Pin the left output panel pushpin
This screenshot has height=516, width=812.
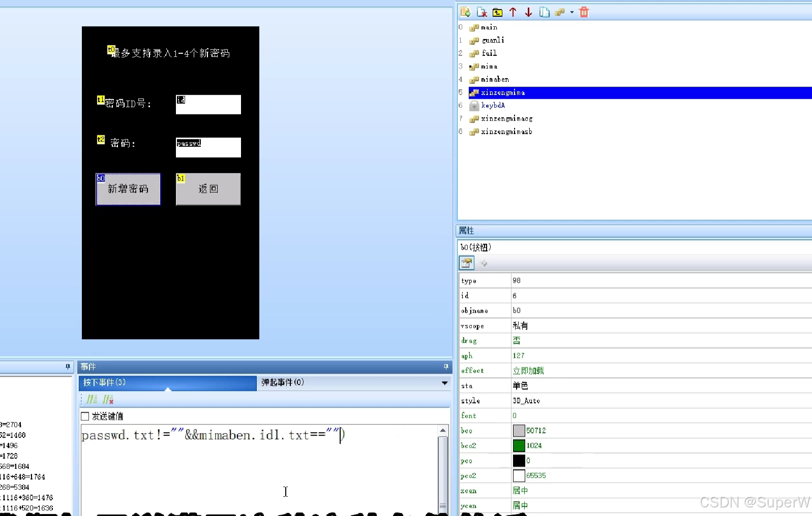click(x=68, y=367)
